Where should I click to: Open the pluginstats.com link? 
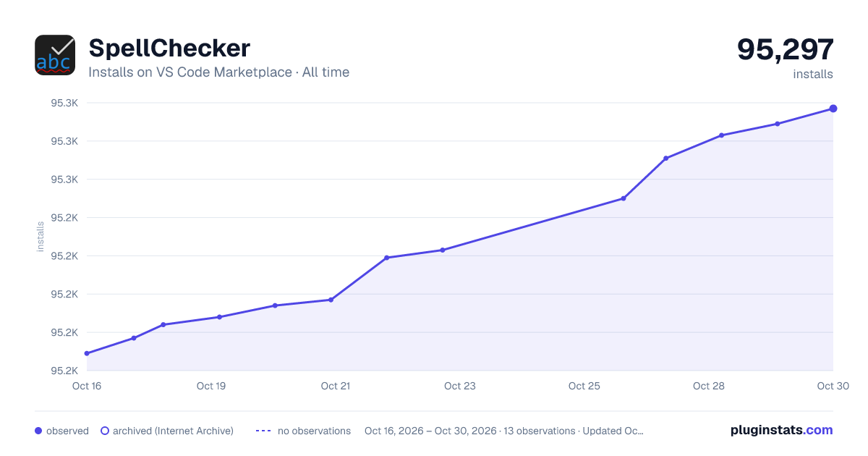click(781, 430)
